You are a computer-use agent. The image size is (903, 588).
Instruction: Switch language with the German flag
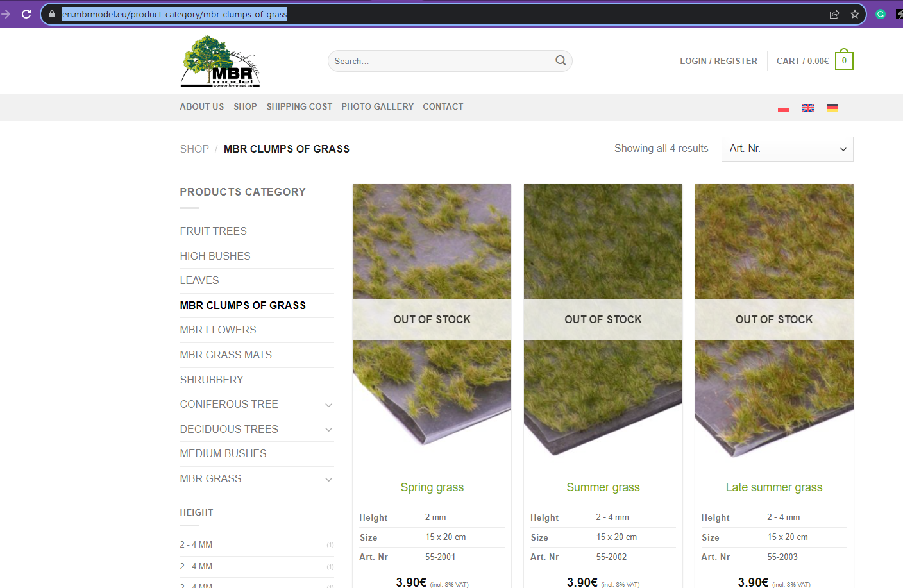(x=832, y=108)
